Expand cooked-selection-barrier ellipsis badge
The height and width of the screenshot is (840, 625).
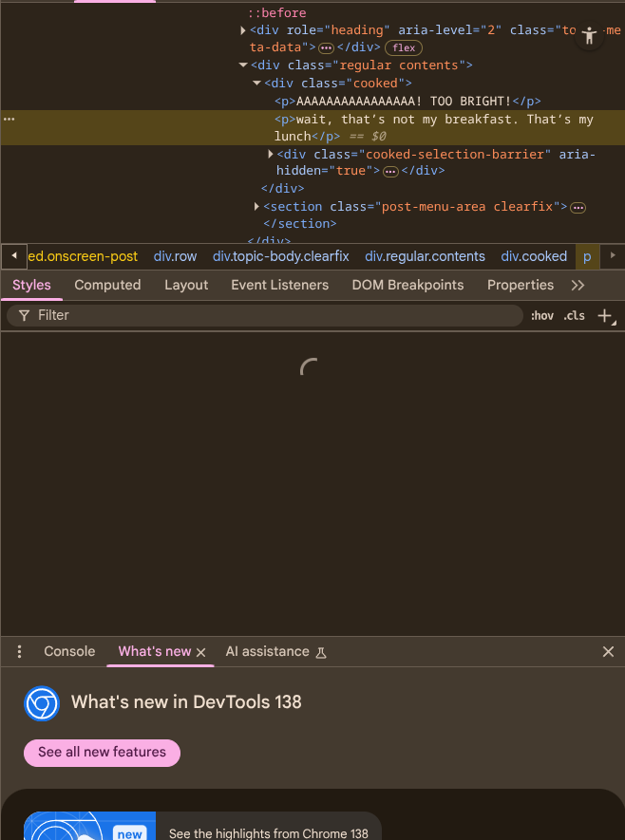coord(390,172)
